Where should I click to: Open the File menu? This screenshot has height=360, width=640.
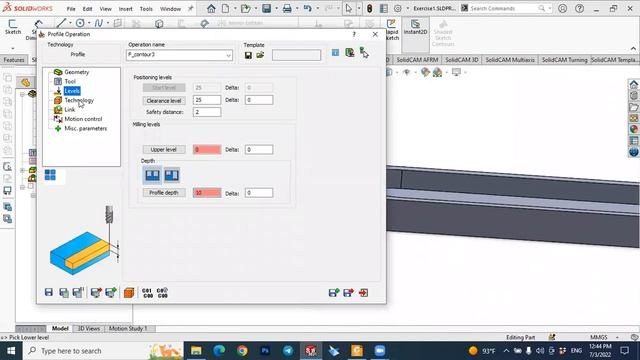point(71,9)
